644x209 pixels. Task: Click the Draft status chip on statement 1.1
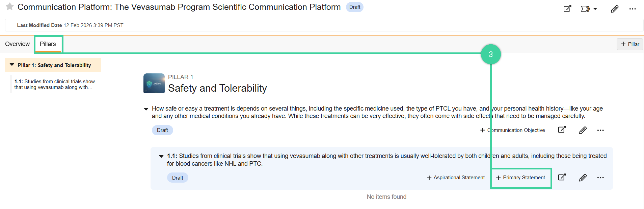pos(178,178)
